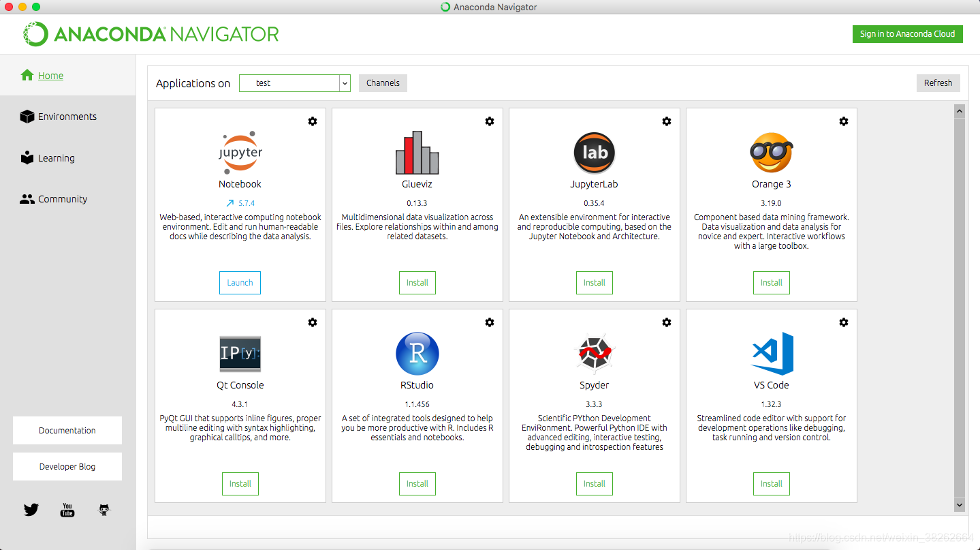Click the RStudio blue R icon

(417, 354)
